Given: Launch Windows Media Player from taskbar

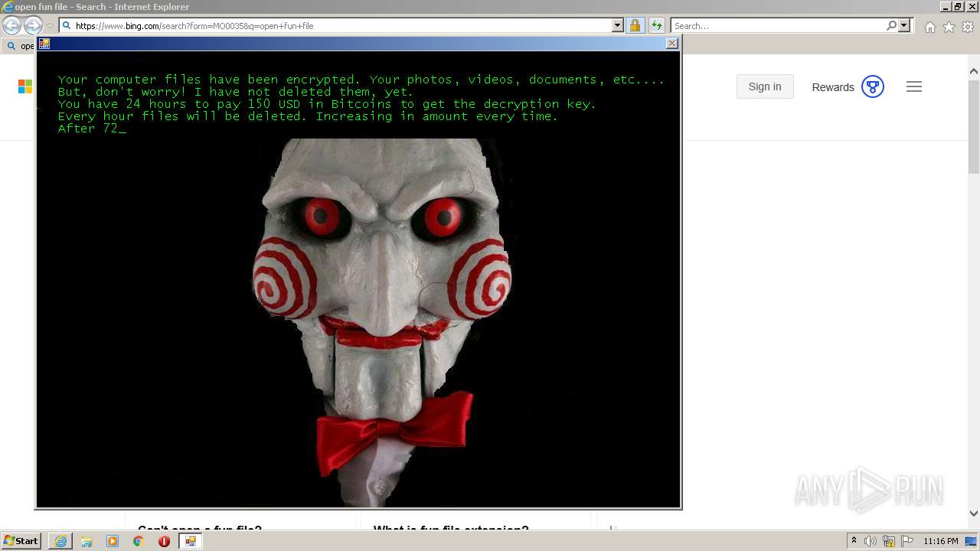Looking at the screenshot, I should click(113, 541).
